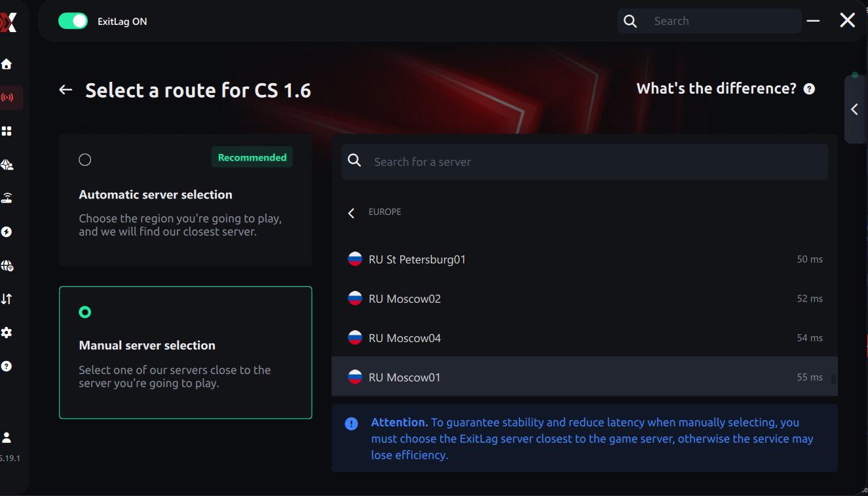Click the router icon in sidebar
Screen dimensions: 868x496
coord(7,198)
